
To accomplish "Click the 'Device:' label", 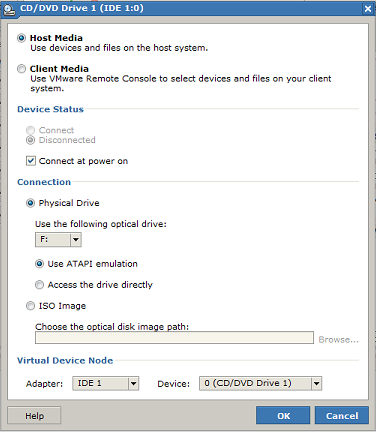I will point(173,384).
